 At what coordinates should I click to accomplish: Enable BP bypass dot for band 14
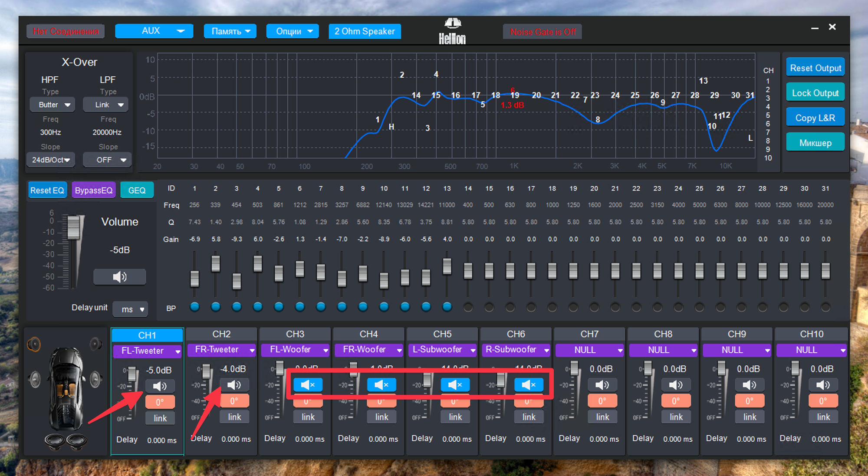[x=468, y=307]
